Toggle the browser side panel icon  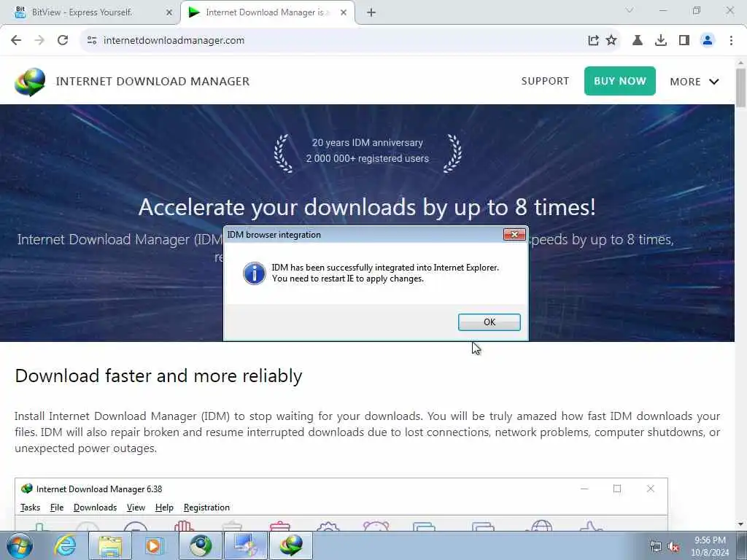(684, 41)
